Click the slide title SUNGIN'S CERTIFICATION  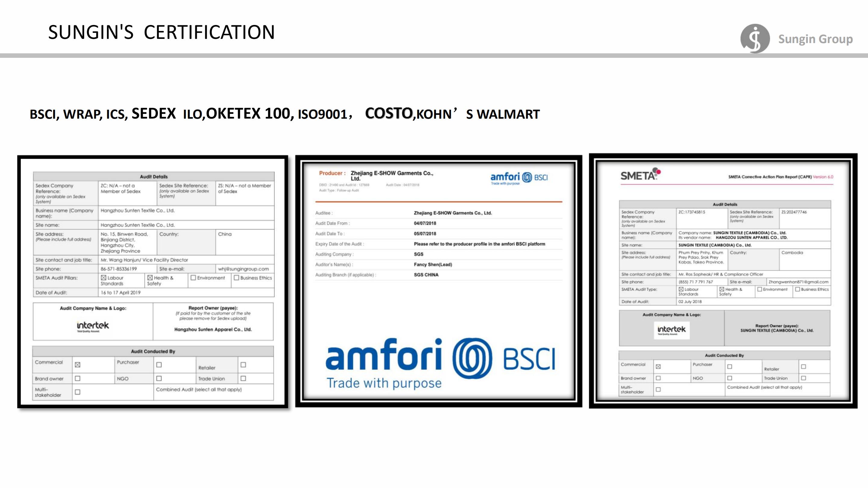[162, 32]
